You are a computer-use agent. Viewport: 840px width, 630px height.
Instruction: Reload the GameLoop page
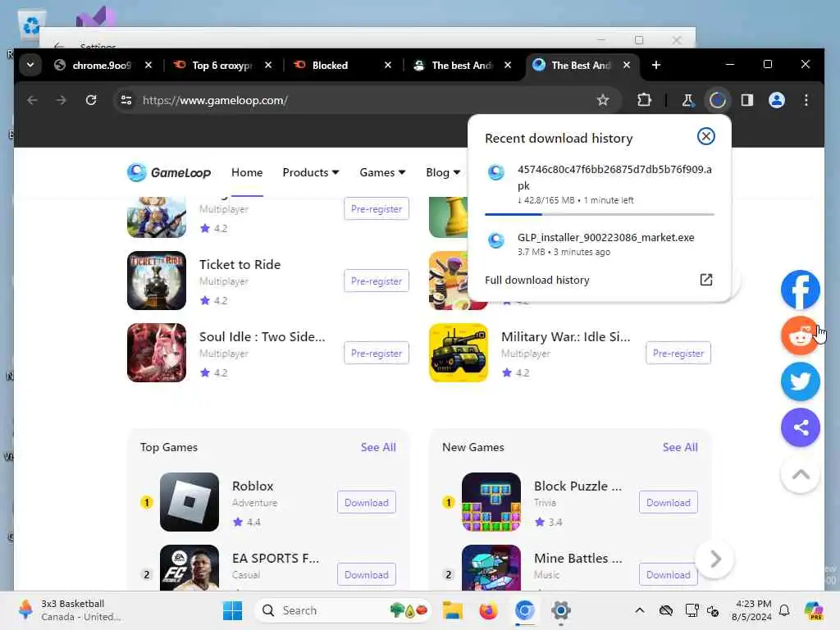[91, 100]
